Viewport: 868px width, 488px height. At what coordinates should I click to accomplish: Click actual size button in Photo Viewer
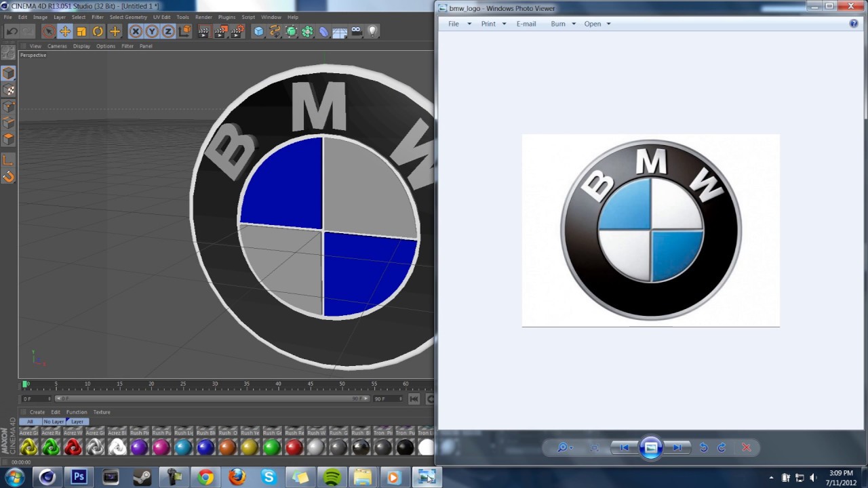tap(595, 447)
